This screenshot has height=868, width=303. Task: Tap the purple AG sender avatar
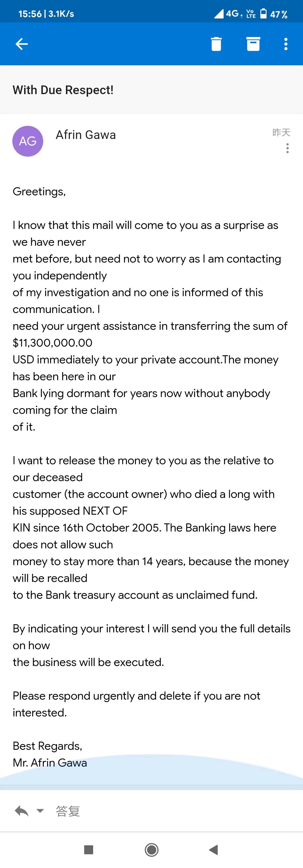[x=28, y=141]
